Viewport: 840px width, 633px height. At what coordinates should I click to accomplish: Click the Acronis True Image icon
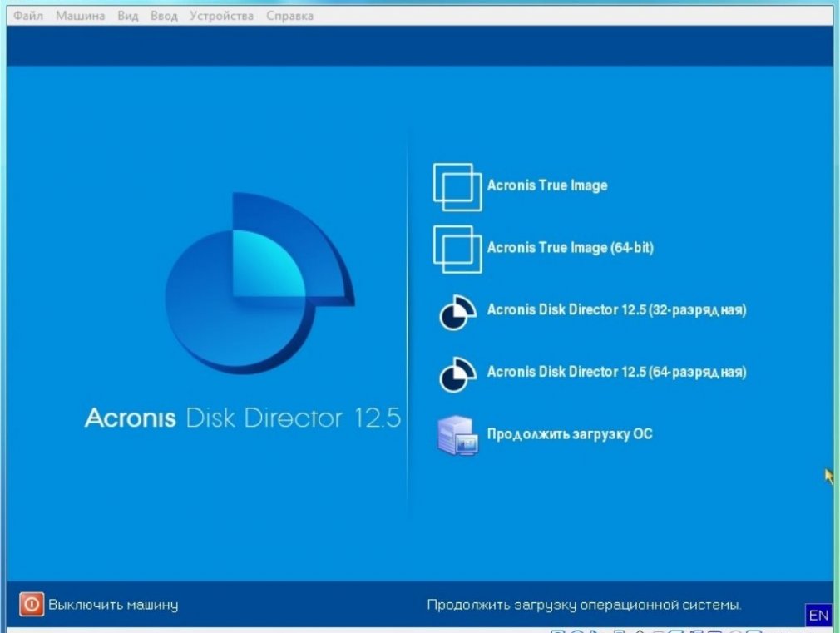point(457,187)
